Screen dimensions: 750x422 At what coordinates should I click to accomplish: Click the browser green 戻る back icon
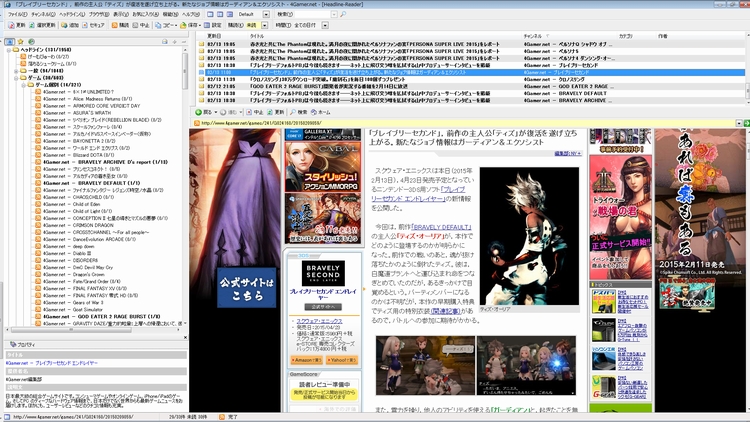point(199,112)
